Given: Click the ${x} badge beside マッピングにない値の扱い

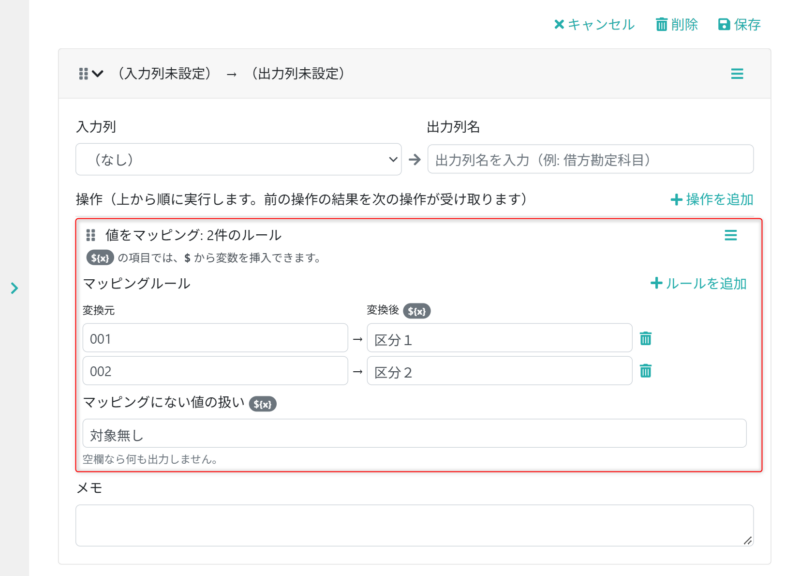Looking at the screenshot, I should point(263,404).
